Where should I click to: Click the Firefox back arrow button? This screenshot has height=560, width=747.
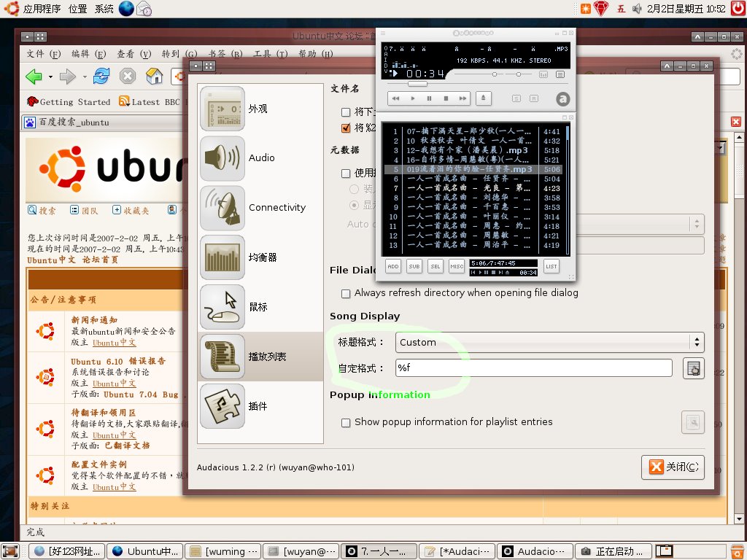point(34,76)
